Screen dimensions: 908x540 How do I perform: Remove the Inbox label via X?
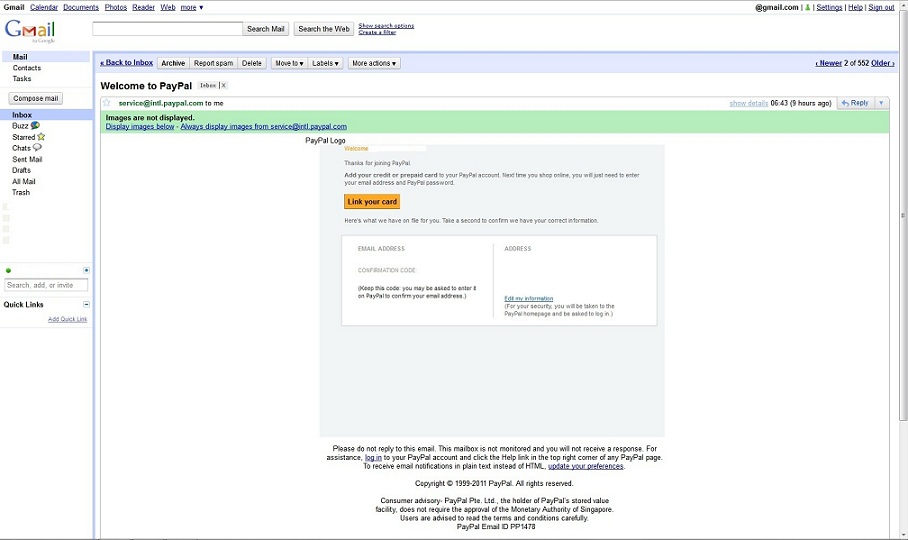click(224, 86)
